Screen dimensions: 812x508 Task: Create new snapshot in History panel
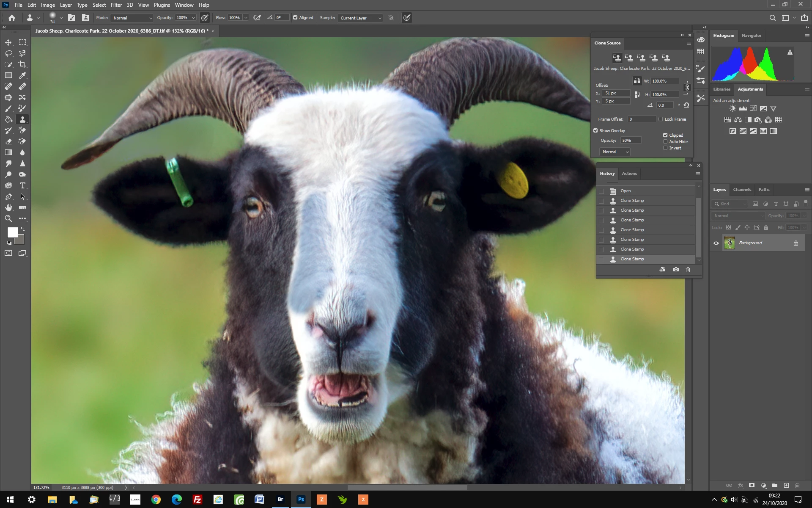676,270
